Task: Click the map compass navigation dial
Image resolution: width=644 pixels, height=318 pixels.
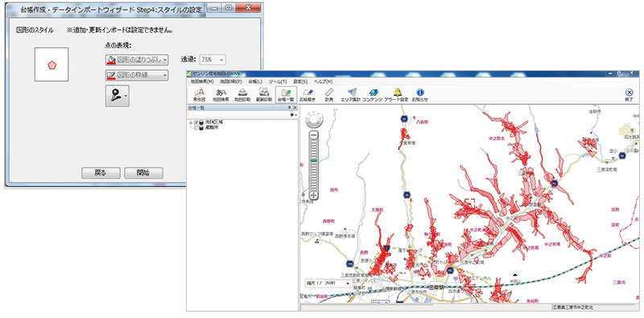Action: (314, 120)
